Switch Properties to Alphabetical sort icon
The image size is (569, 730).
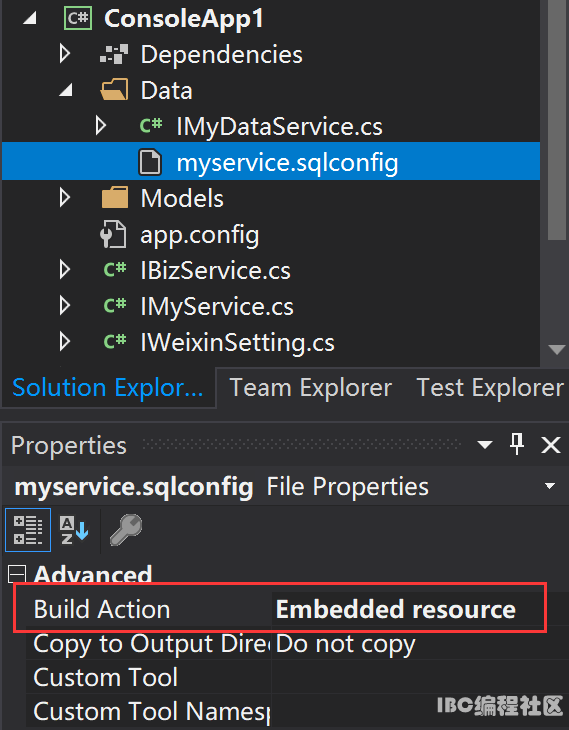[74, 530]
